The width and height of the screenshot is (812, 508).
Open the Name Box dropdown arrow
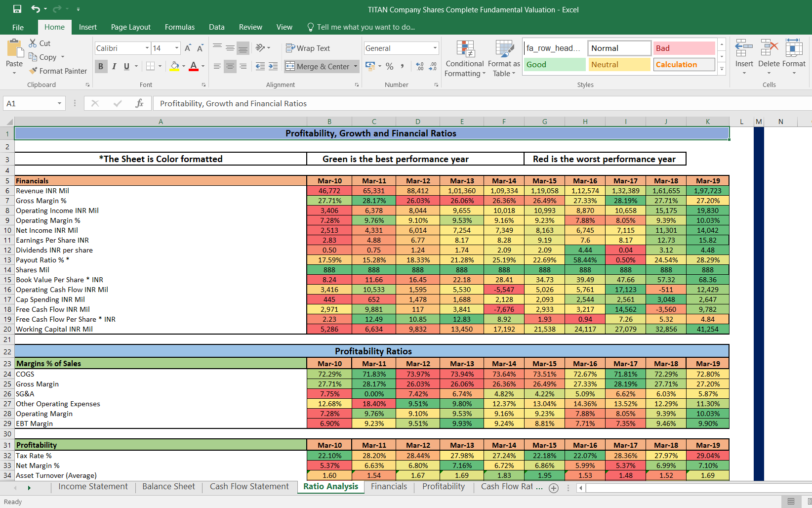tap(59, 103)
